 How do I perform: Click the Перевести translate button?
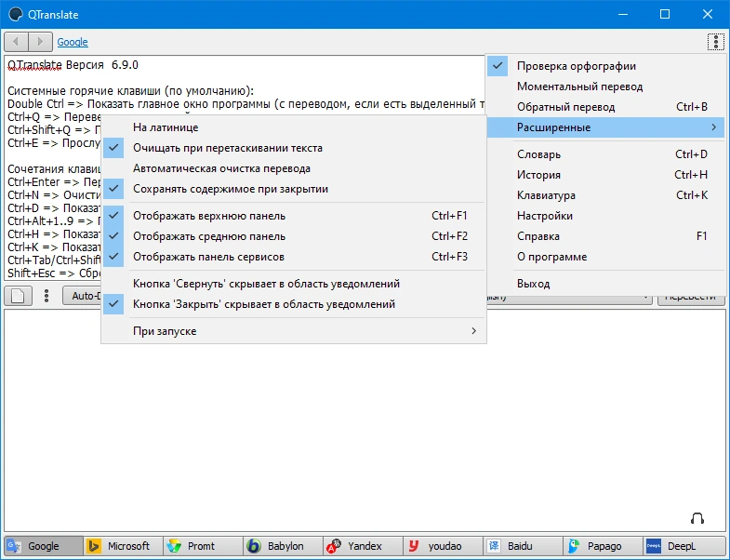point(691,299)
